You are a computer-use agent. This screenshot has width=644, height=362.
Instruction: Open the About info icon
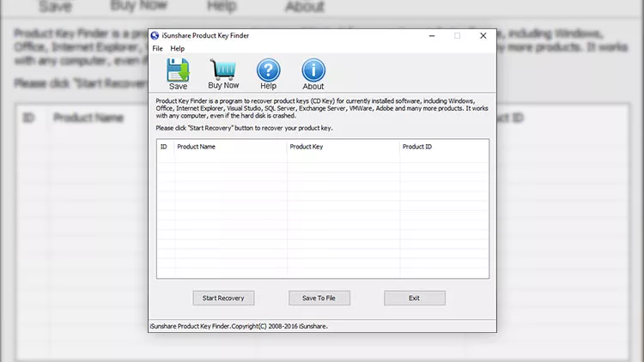pos(313,69)
